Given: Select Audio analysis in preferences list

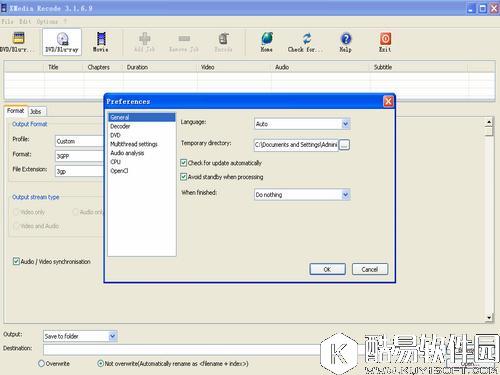Looking at the screenshot, I should 142,153.
